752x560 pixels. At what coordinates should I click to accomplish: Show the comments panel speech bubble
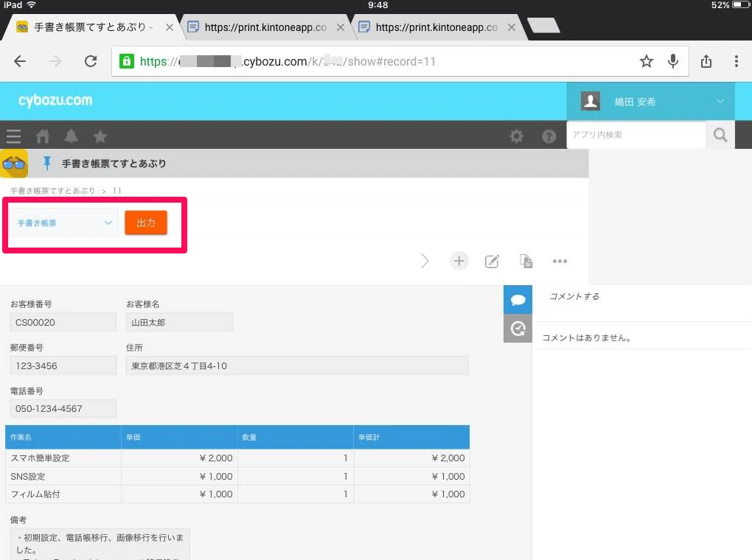[x=518, y=300]
